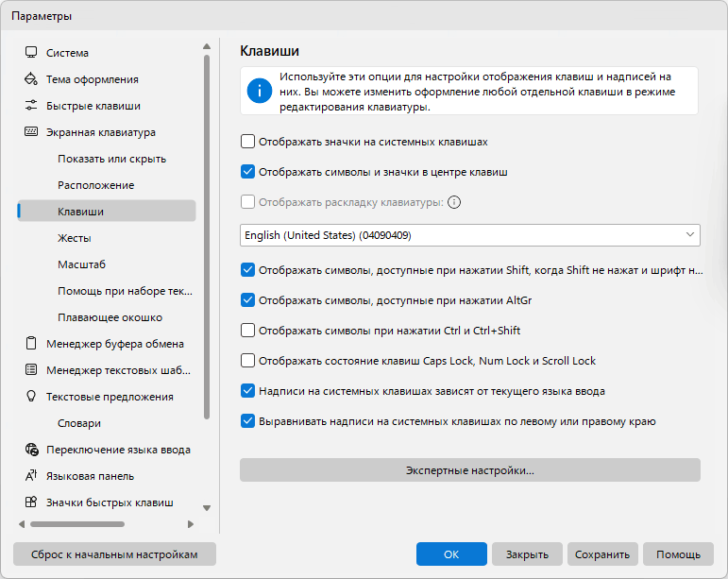Click the Языковая панель letter icon
Viewport: 728px width, 579px height.
coord(31,476)
